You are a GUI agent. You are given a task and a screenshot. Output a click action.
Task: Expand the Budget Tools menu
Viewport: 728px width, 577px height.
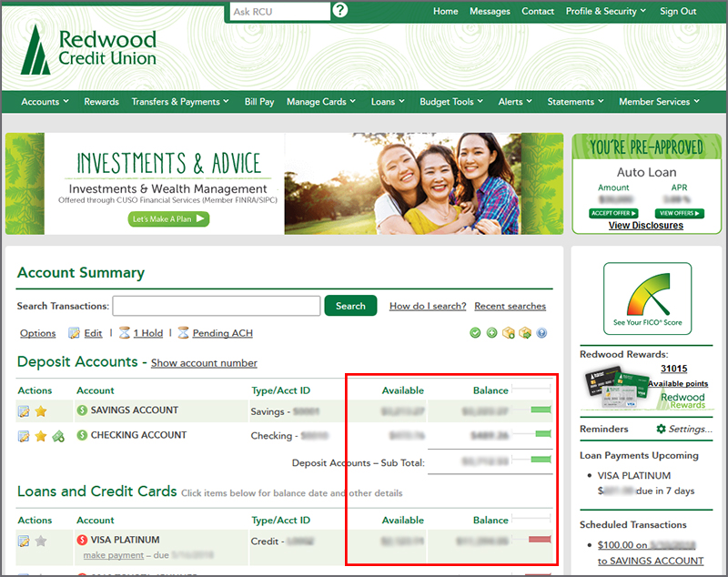[x=451, y=102]
